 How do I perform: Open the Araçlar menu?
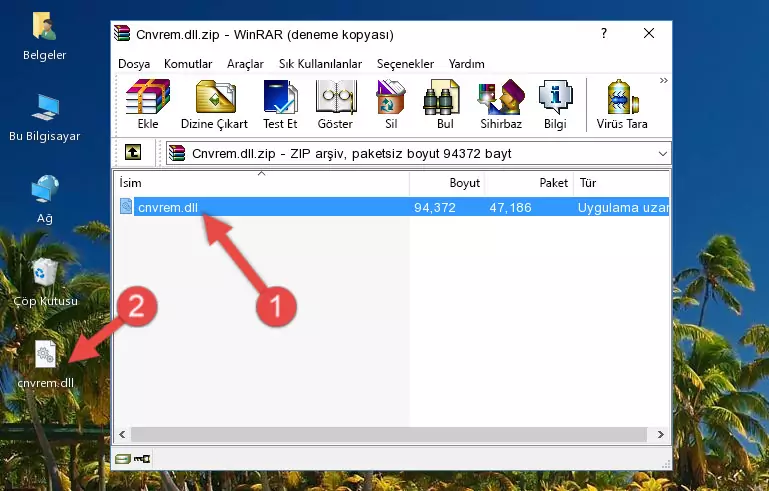click(x=245, y=64)
